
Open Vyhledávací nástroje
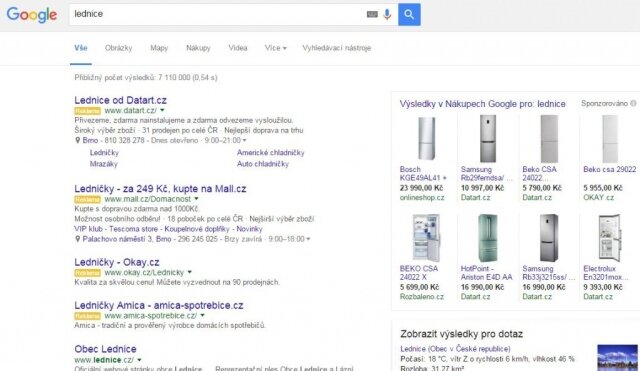(337, 48)
